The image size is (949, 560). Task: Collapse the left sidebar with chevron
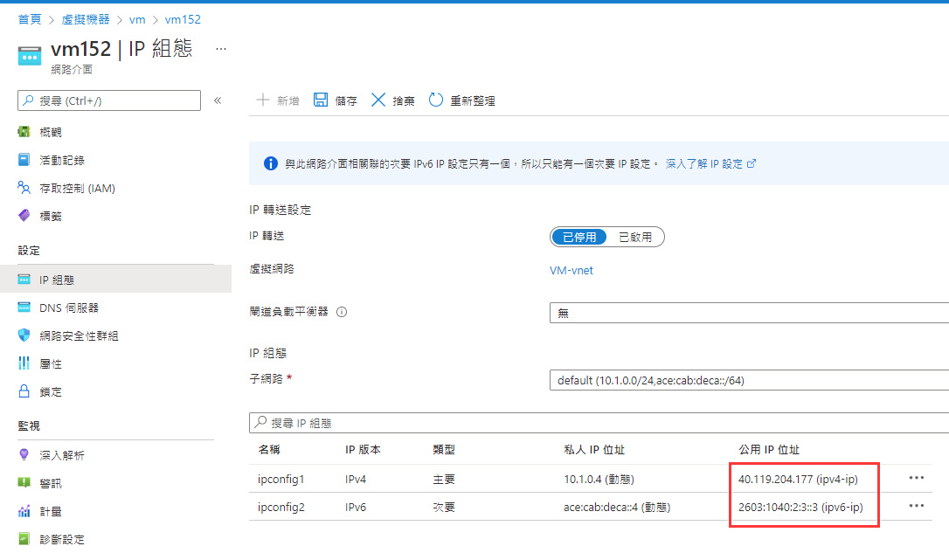click(218, 100)
